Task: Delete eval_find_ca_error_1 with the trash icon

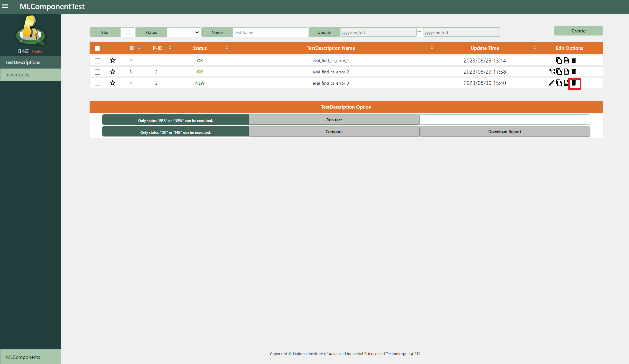Action: click(574, 60)
